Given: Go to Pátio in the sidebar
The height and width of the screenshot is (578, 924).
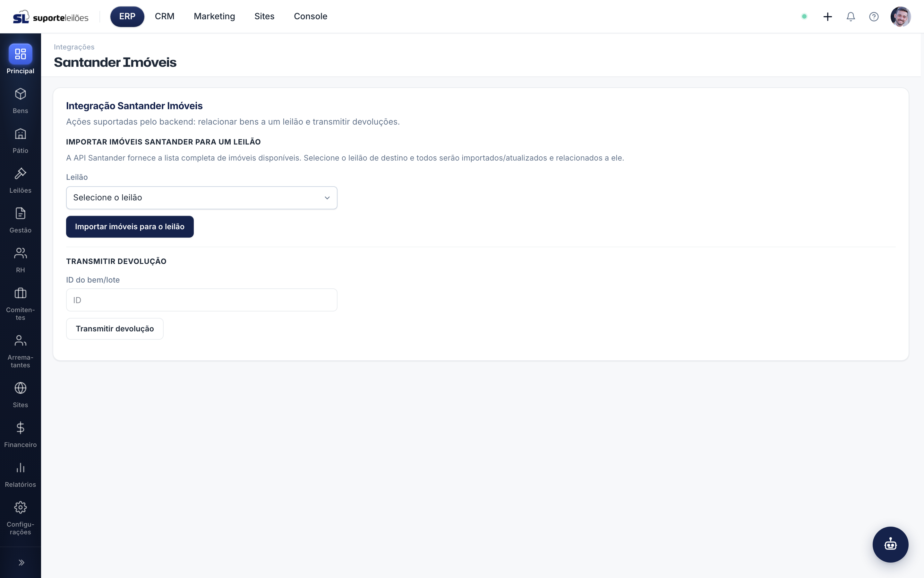Looking at the screenshot, I should 20,141.
